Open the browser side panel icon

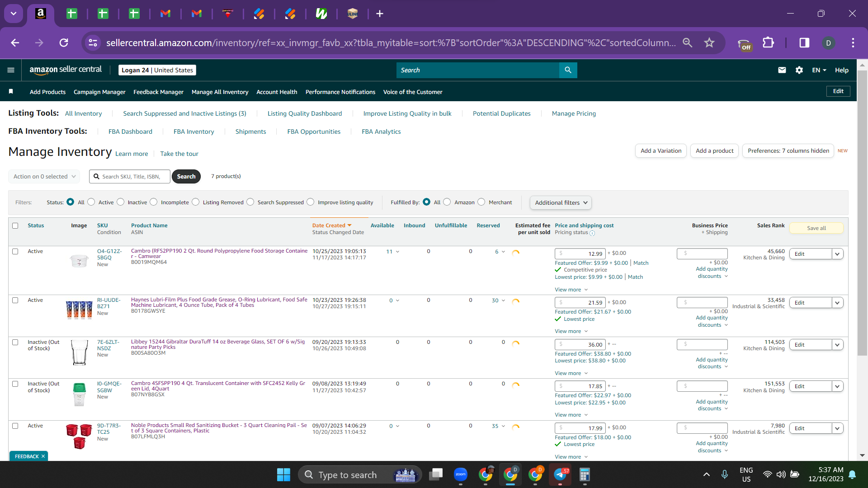(x=804, y=43)
